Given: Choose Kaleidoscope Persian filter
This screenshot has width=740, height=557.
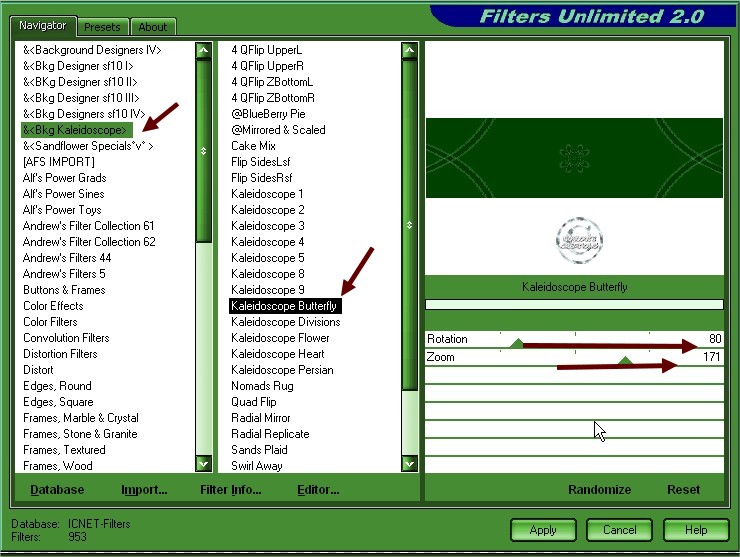Looking at the screenshot, I should pyautogui.click(x=282, y=370).
